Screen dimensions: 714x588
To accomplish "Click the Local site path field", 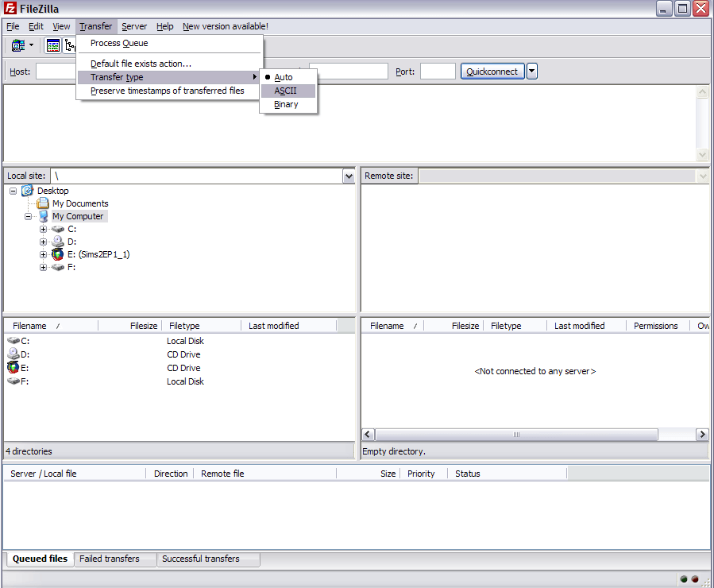I will click(197, 176).
